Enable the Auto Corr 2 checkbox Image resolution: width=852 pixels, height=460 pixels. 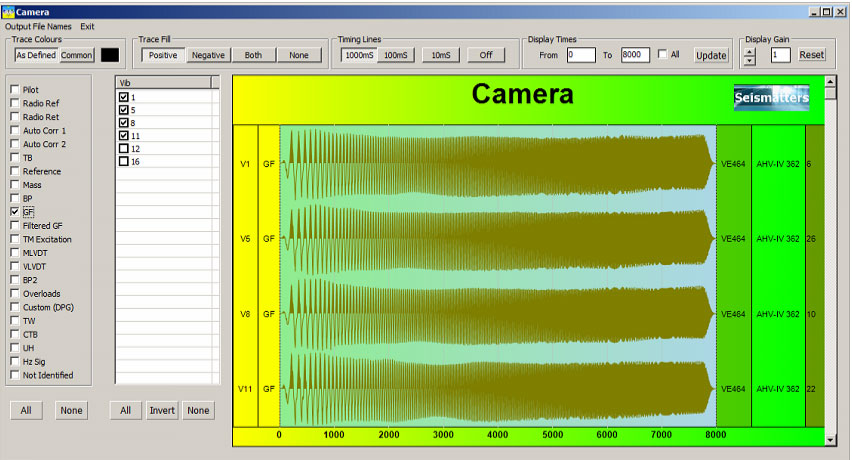(15, 144)
